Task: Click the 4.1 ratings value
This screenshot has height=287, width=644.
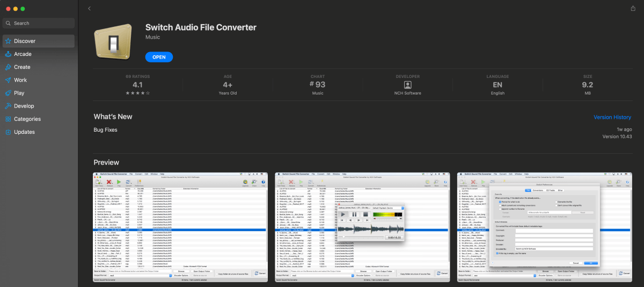Action: tap(137, 85)
